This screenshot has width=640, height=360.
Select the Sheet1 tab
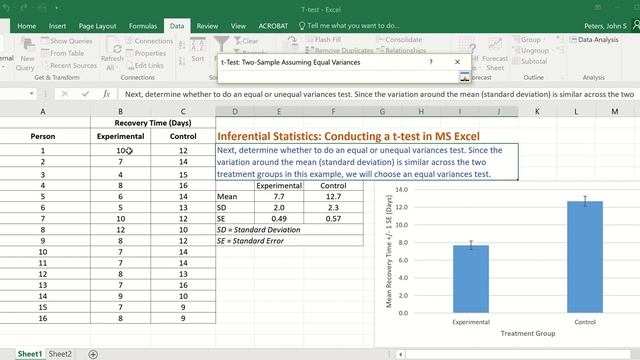(29, 354)
